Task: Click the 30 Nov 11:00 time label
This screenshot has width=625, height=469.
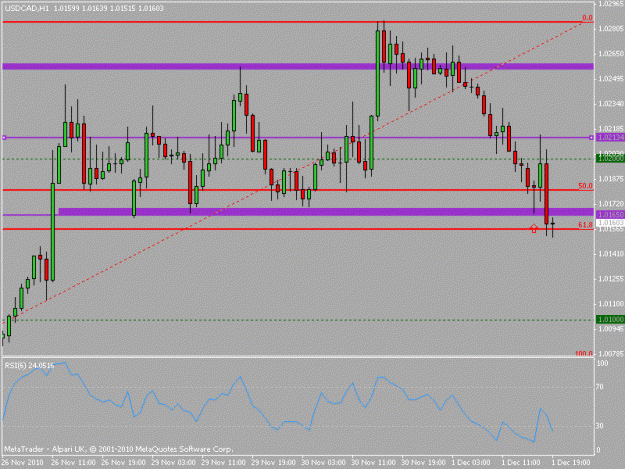Action: (373, 463)
